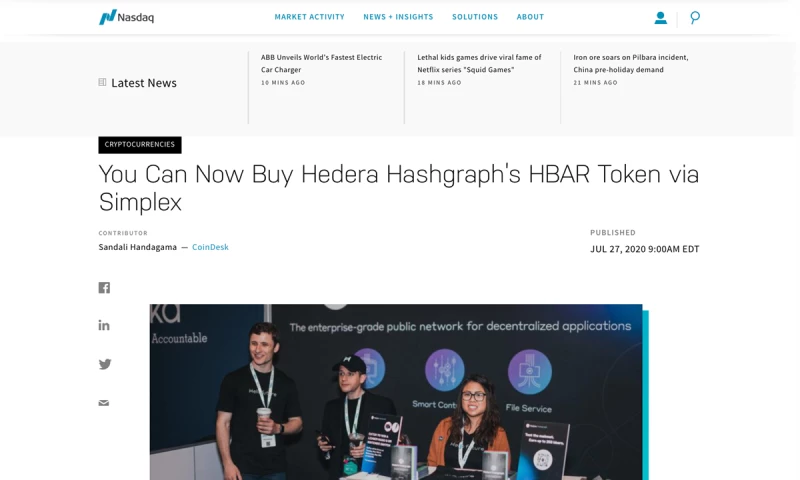Viewport: 800px width, 480px height.
Task: Click the article headline about HBAR token
Action: click(398, 188)
